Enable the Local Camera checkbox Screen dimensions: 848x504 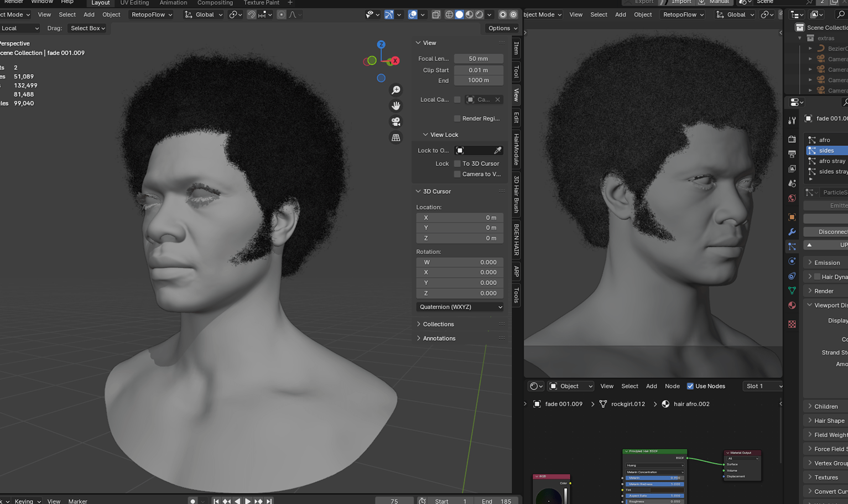[x=457, y=100]
